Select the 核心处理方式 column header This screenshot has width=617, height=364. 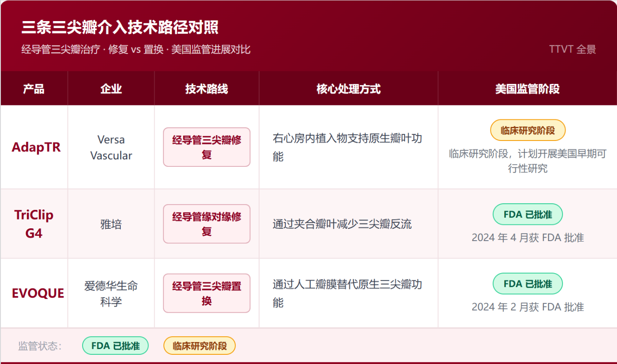[x=349, y=89]
